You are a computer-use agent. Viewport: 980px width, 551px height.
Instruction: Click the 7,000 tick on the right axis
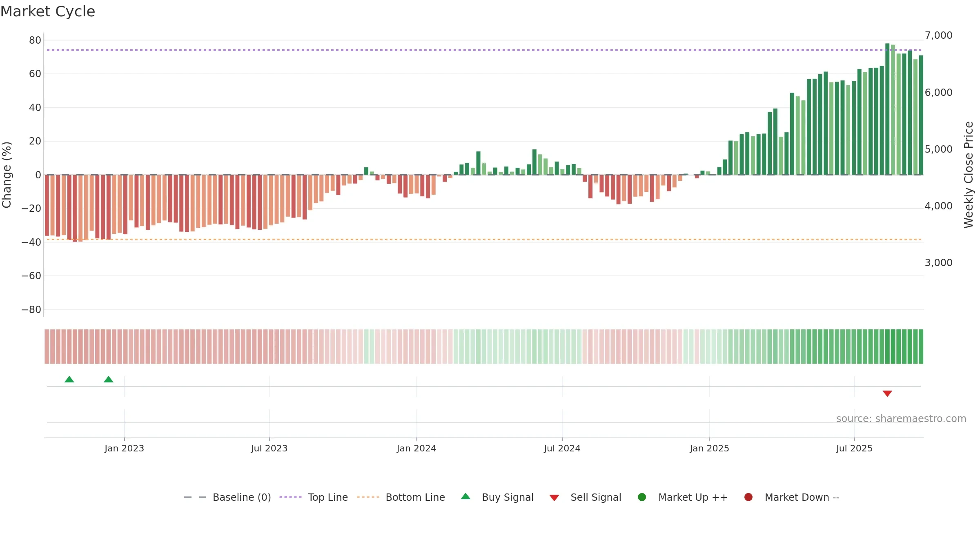(938, 36)
